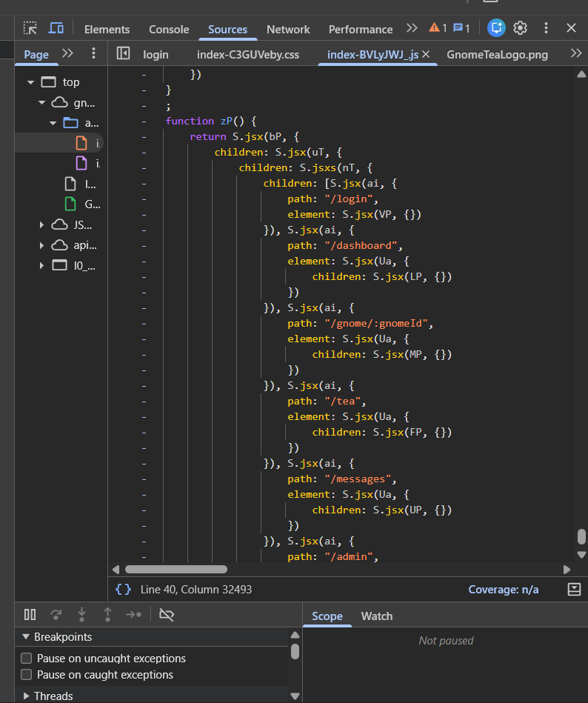The width and height of the screenshot is (588, 703).
Task: Open DevTools settings gear
Action: (521, 28)
